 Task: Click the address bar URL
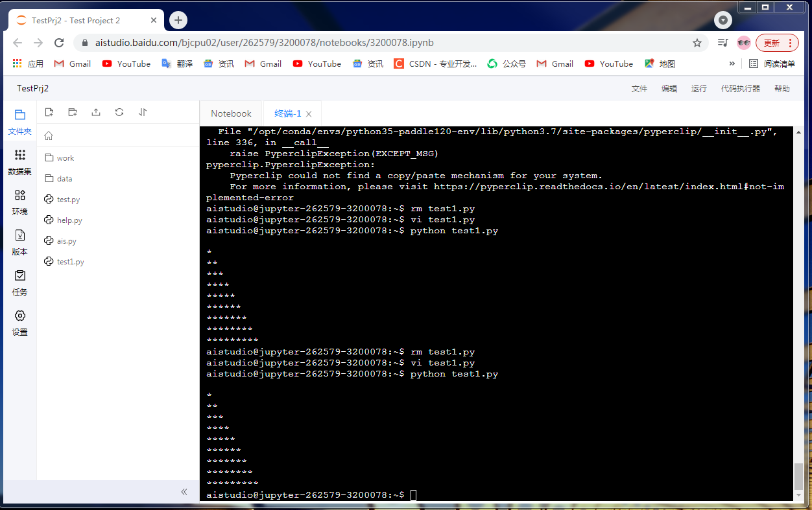click(265, 43)
